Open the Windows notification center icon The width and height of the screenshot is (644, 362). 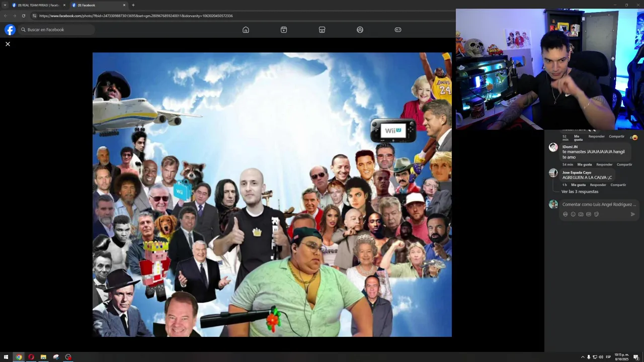[636, 357]
